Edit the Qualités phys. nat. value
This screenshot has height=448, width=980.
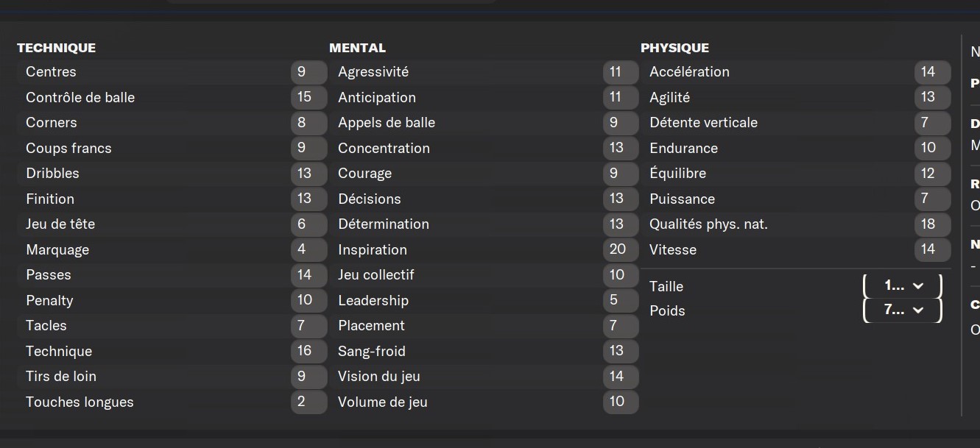point(932,224)
